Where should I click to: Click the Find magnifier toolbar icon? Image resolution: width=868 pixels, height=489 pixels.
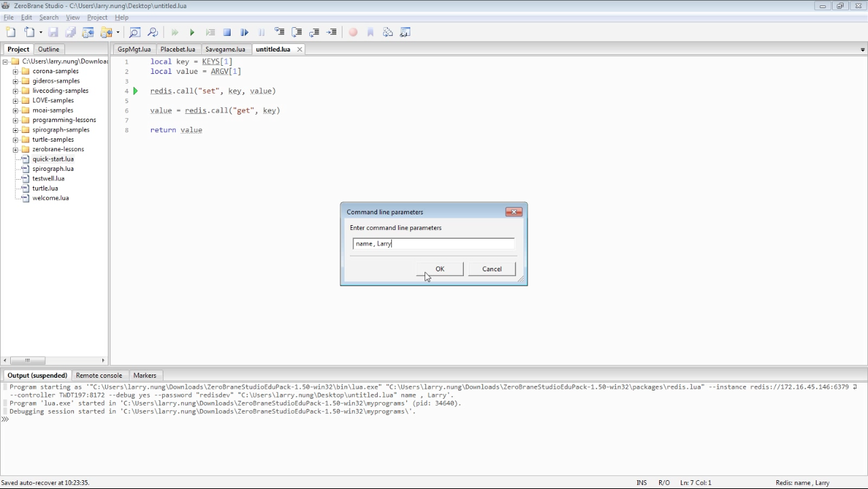coord(134,32)
